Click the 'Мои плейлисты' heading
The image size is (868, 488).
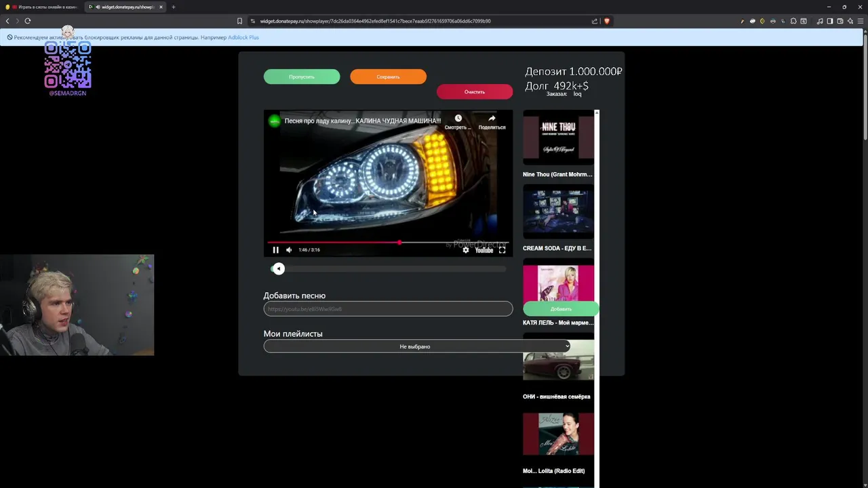click(293, 333)
